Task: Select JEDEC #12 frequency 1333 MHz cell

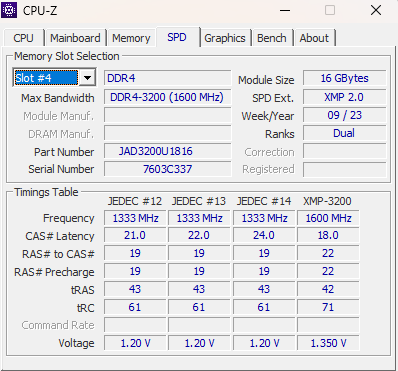Action: coord(135,218)
